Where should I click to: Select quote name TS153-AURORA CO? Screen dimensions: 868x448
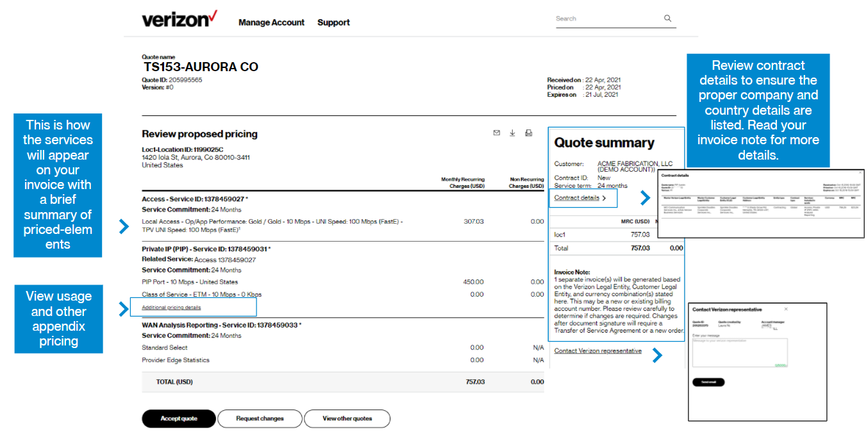201,67
